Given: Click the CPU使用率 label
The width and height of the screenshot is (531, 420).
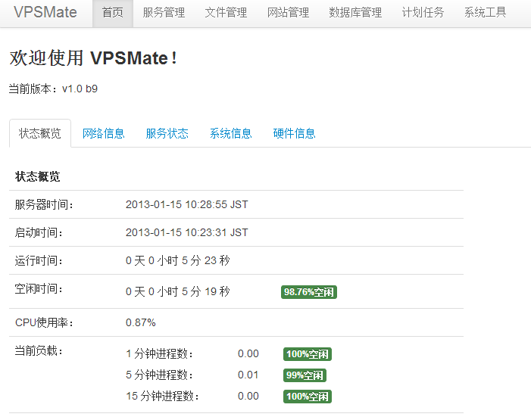Looking at the screenshot, I should [44, 322].
